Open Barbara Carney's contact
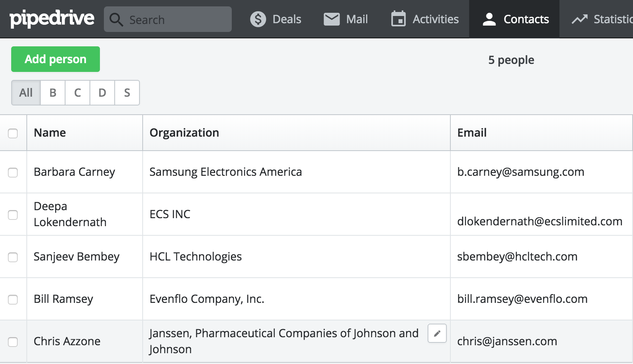The height and width of the screenshot is (364, 633). (x=74, y=172)
